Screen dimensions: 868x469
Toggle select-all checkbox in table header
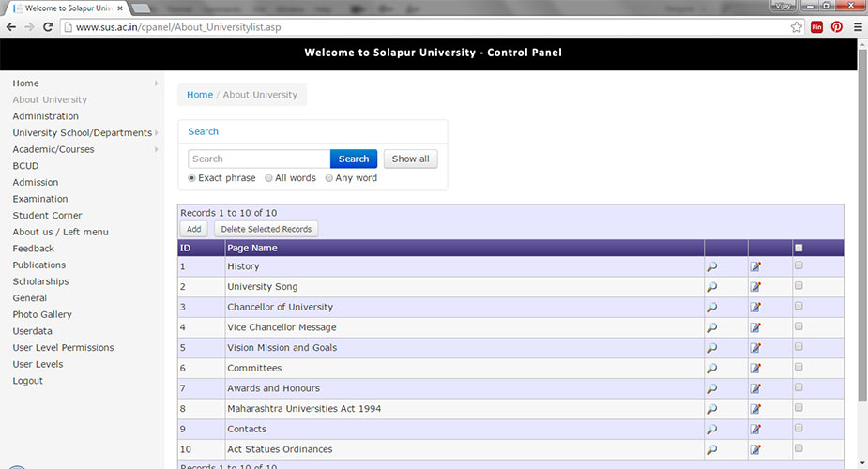pos(799,248)
